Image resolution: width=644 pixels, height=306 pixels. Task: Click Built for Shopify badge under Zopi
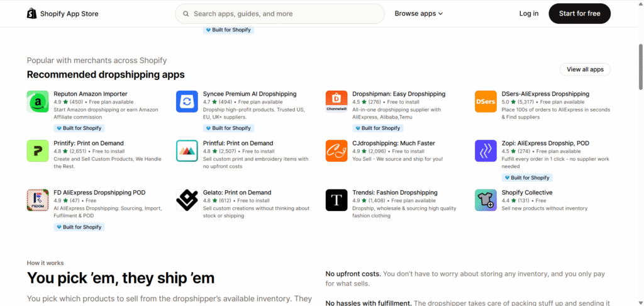point(528,178)
